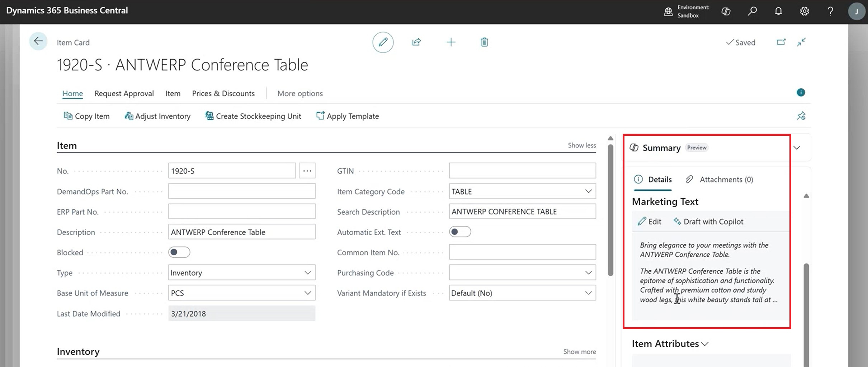The height and width of the screenshot is (367, 868).
Task: Click the GTIN field
Action: [x=522, y=171]
